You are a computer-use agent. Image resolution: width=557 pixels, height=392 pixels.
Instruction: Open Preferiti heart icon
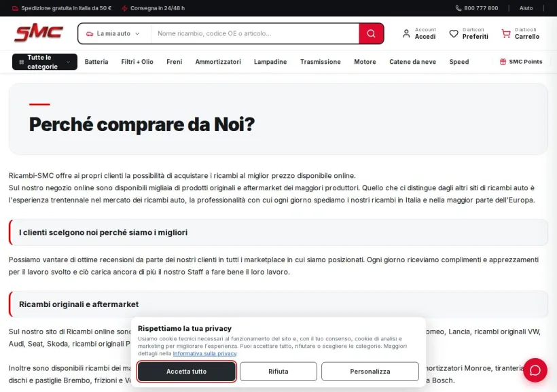coord(454,33)
